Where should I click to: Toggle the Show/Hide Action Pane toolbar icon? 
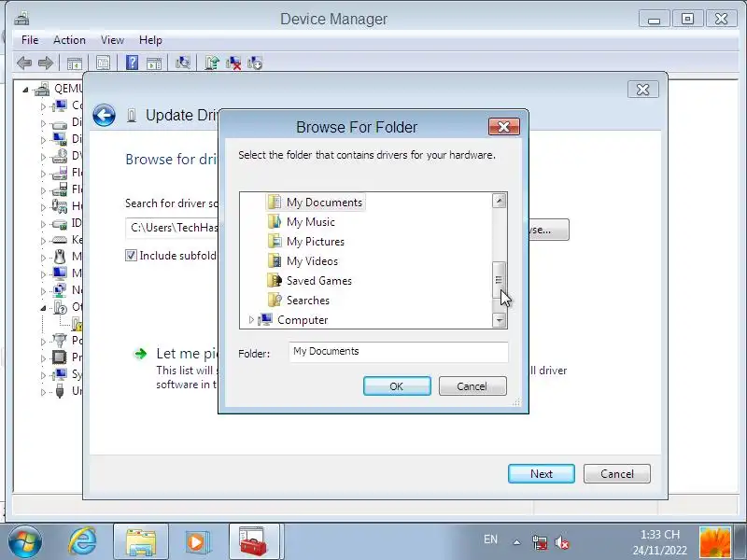coord(154,63)
